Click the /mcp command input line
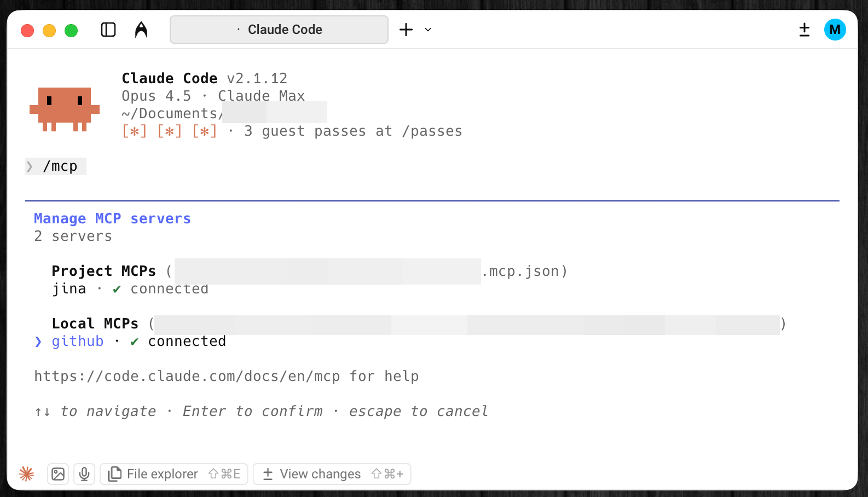The width and height of the screenshot is (868, 497). [x=60, y=166]
